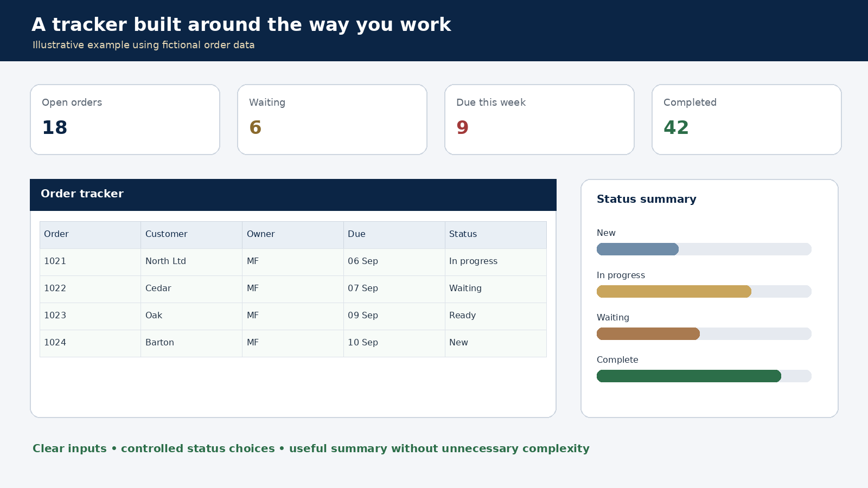
Task: Click the MF owner cell for order 1024
Action: pyautogui.click(x=293, y=343)
